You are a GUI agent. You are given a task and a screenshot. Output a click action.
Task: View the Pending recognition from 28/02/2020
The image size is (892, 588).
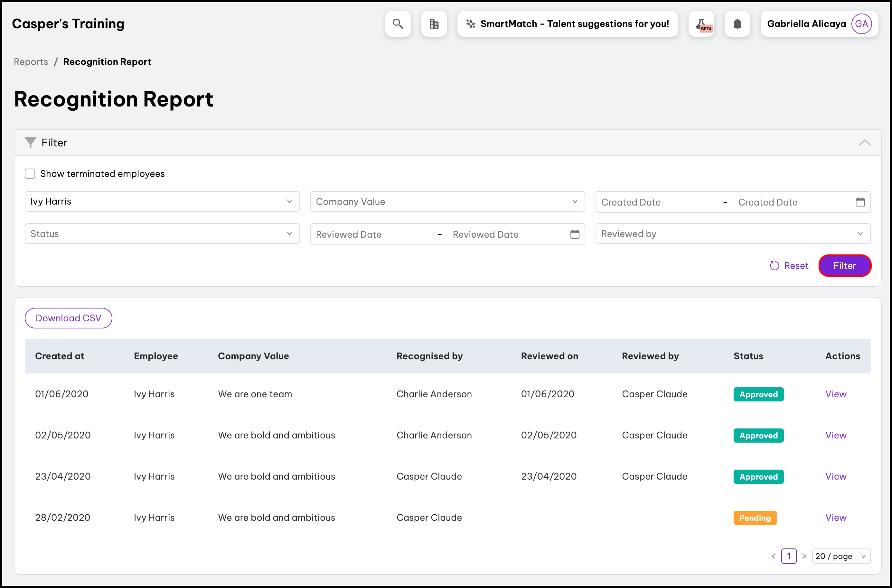835,518
